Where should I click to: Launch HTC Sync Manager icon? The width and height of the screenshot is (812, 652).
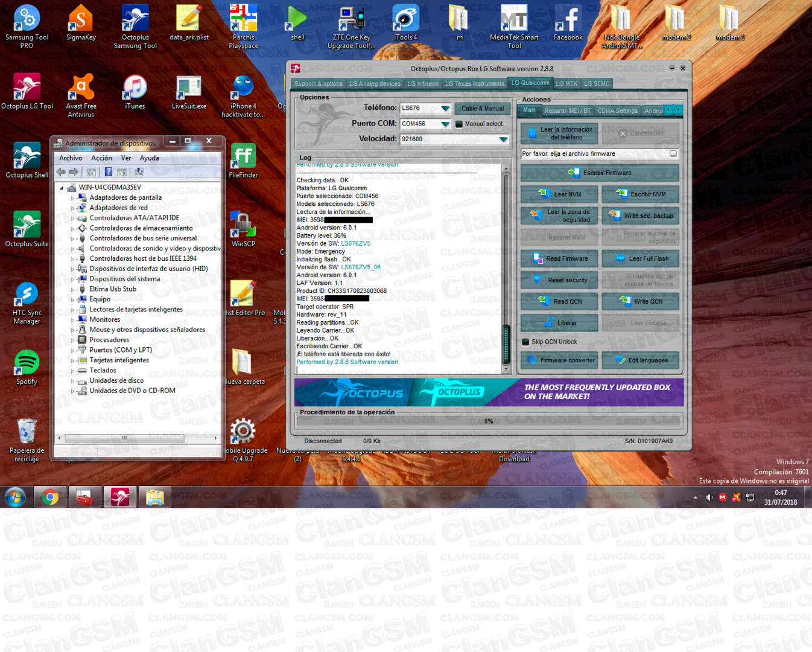[x=27, y=302]
